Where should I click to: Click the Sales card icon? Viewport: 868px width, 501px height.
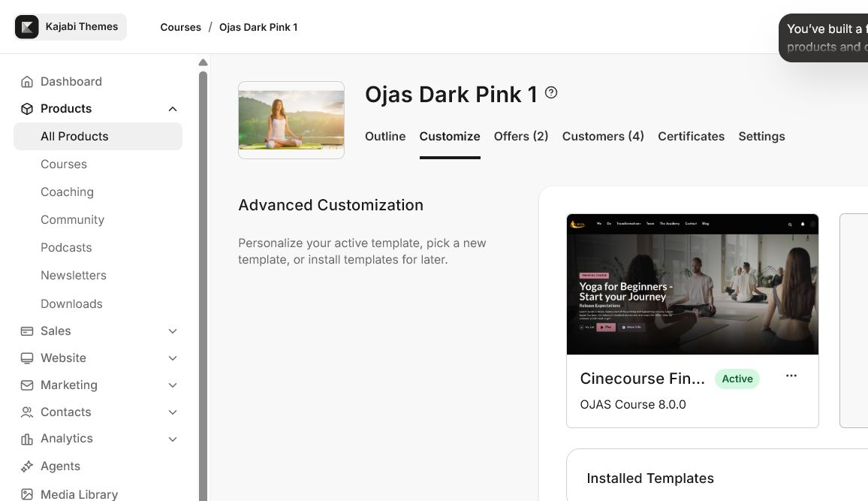click(26, 331)
